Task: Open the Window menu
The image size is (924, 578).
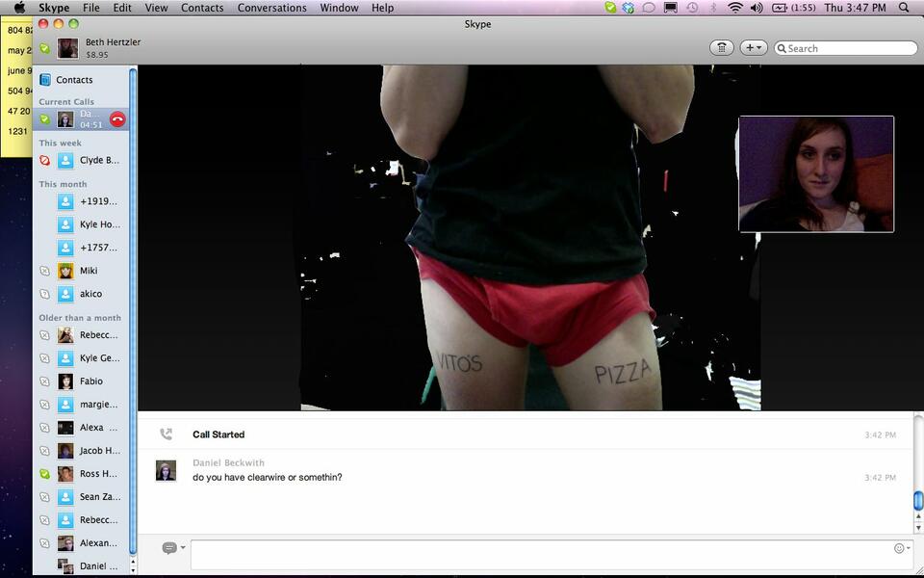Action: click(x=339, y=8)
